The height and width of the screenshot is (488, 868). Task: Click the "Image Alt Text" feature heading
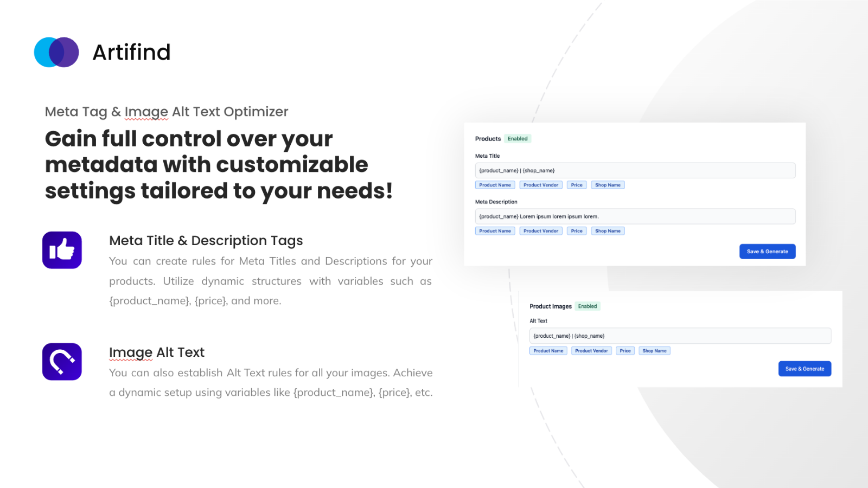click(157, 352)
